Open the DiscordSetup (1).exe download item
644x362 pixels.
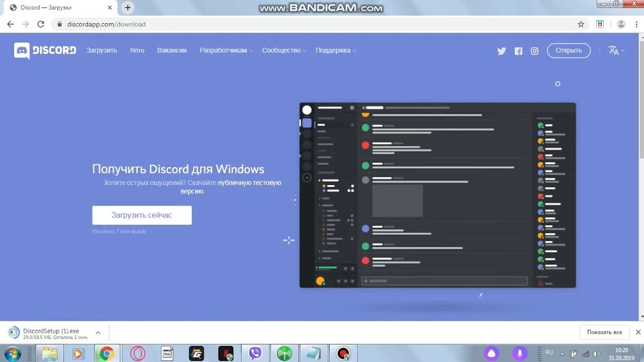50,334
